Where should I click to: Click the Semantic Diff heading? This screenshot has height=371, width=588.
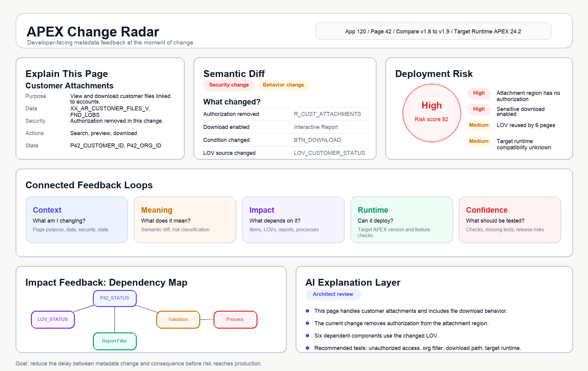point(234,74)
